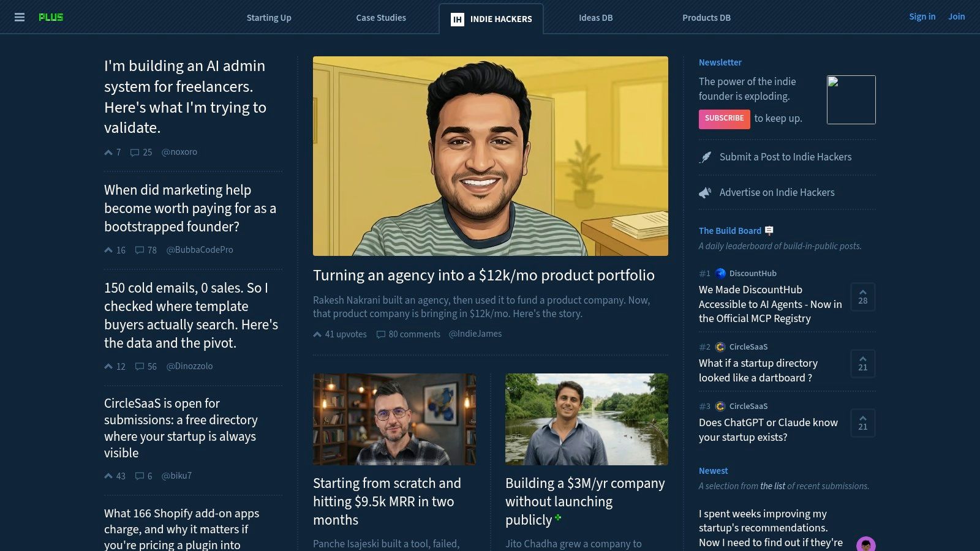Click the Sign in link
980x551 pixels.
click(x=922, y=17)
